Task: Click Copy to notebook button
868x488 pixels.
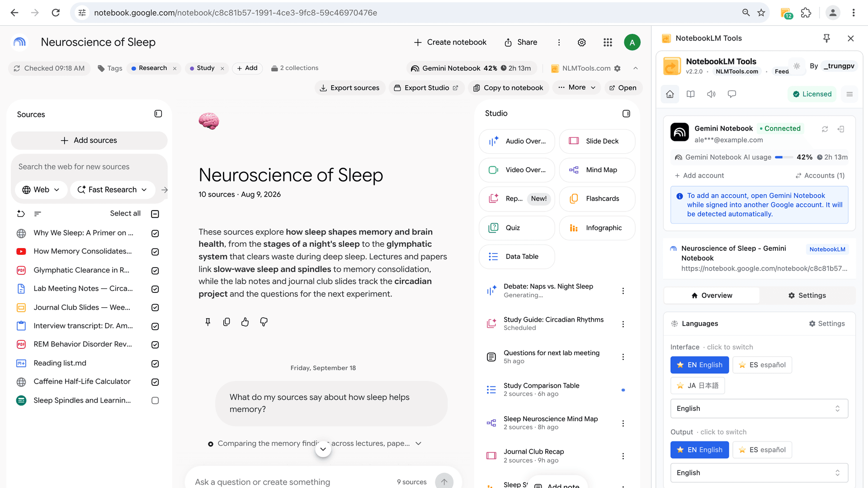Action: [508, 88]
